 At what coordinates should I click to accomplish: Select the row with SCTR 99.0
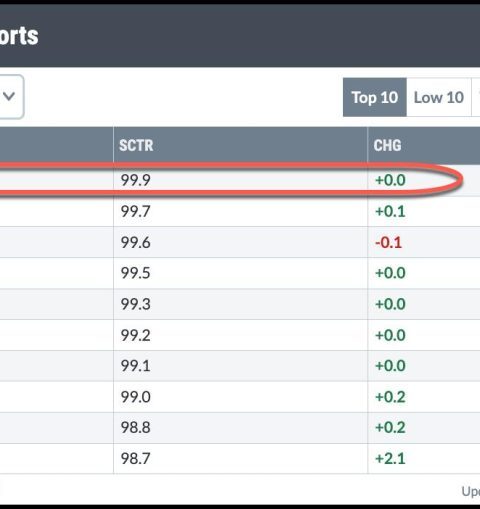point(240,397)
